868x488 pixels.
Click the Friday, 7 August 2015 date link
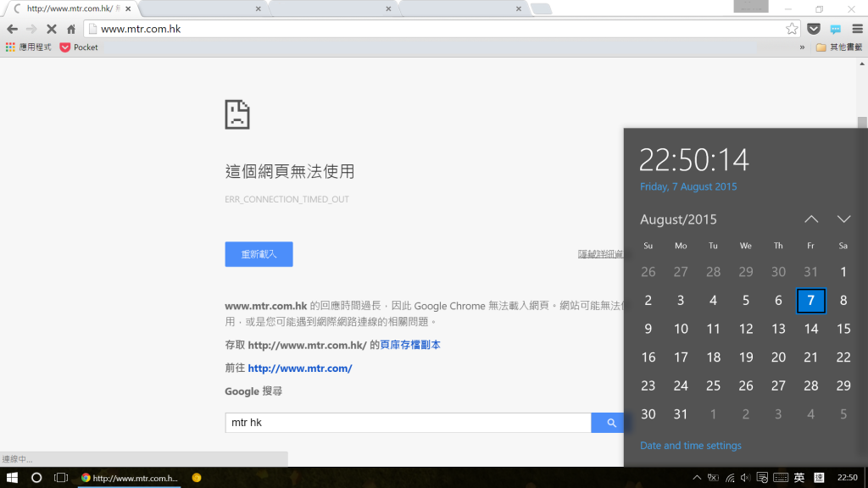(x=688, y=186)
